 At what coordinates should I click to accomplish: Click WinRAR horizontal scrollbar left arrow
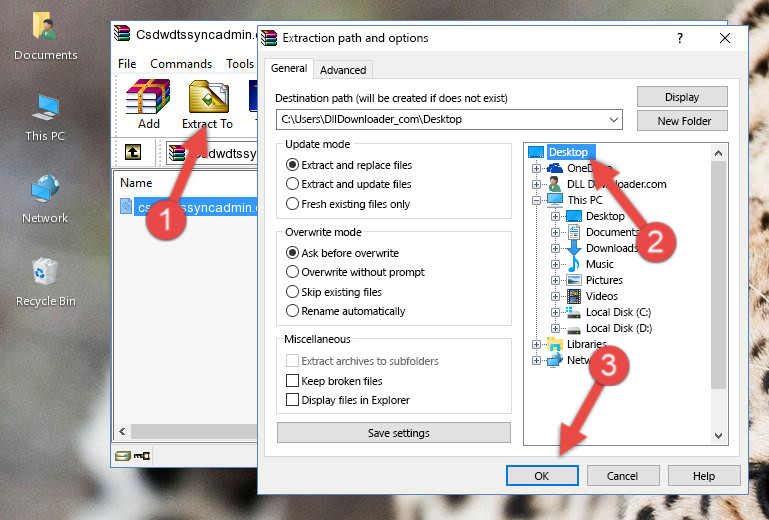122,431
